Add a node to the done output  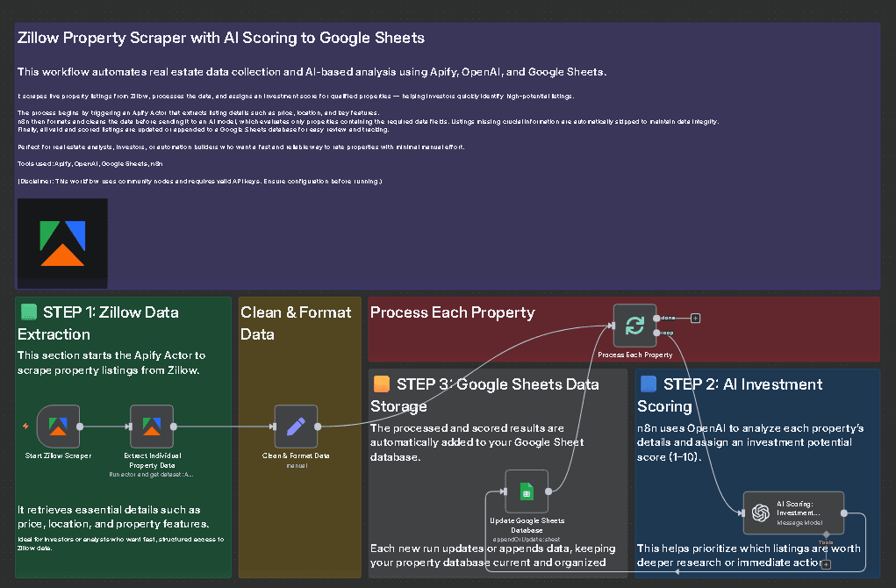(695, 318)
